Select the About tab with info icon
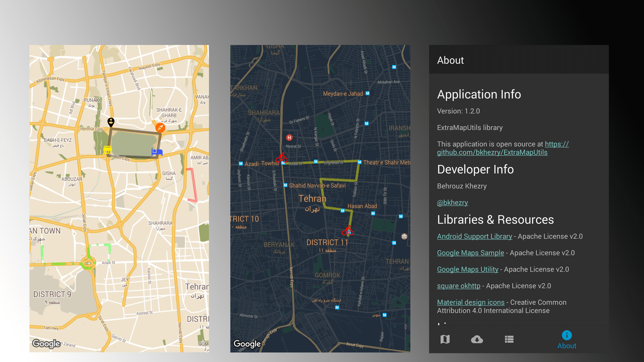 tap(567, 340)
